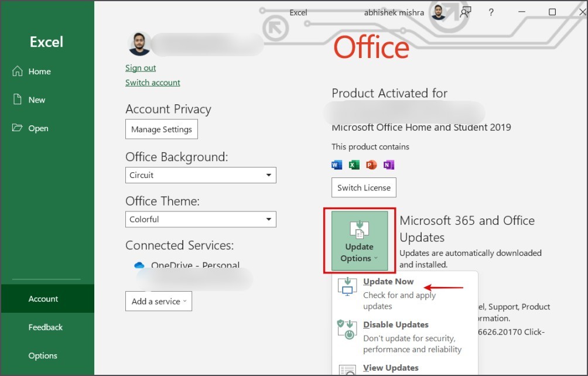This screenshot has width=588, height=376.
Task: Open Feedback from the sidebar
Action: click(x=47, y=327)
